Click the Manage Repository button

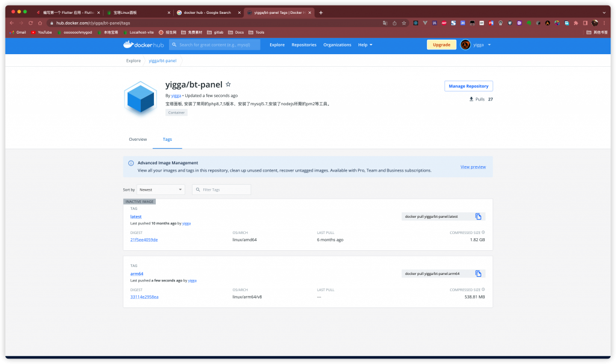[x=468, y=86]
